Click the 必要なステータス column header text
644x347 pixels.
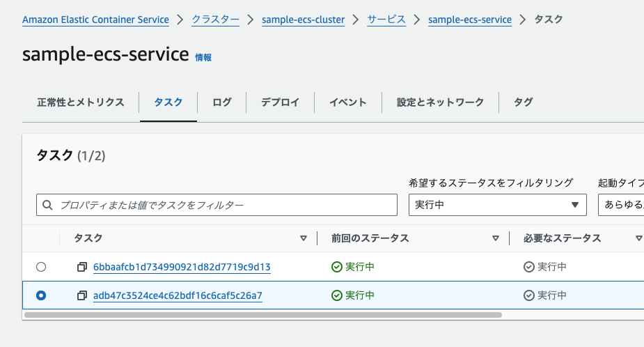coord(563,238)
